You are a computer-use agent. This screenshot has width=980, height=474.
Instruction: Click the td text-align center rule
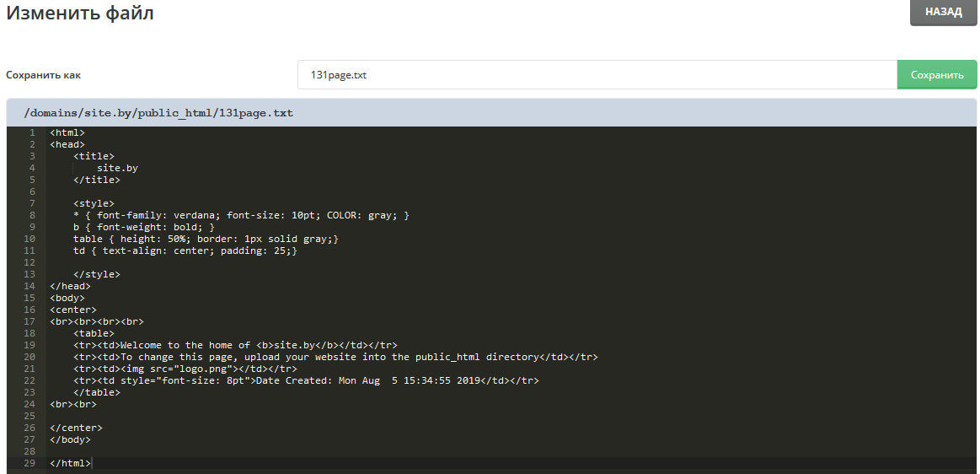coord(185,250)
